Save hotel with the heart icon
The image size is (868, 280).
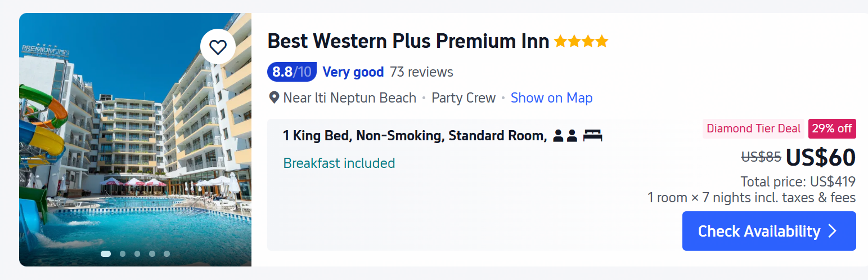pyautogui.click(x=218, y=47)
